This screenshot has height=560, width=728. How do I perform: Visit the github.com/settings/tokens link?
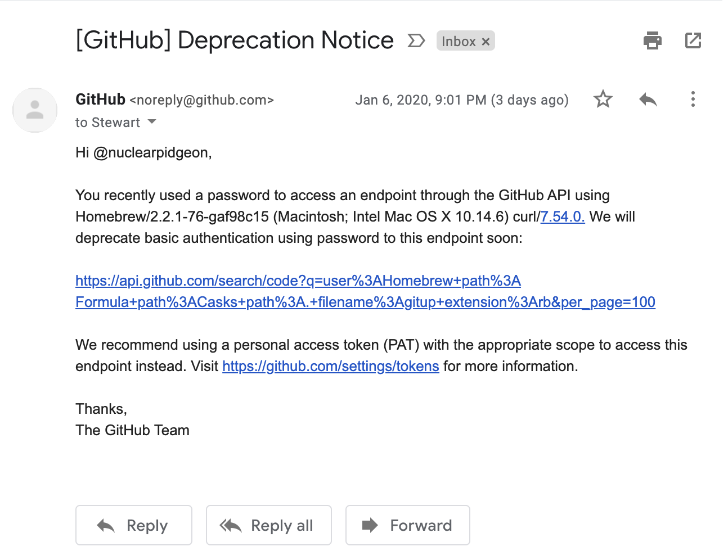coord(330,366)
